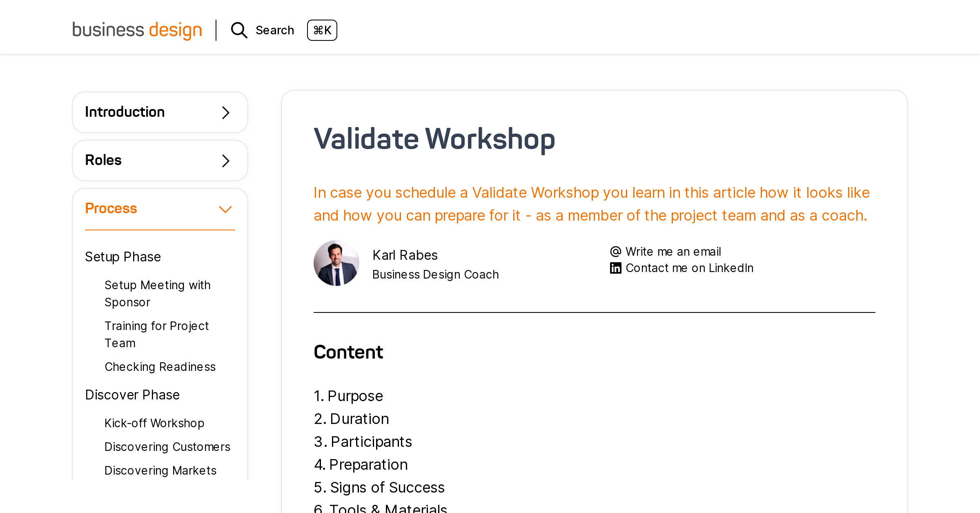This screenshot has width=980, height=513.
Task: Click the Search text to open search
Action: point(275,30)
